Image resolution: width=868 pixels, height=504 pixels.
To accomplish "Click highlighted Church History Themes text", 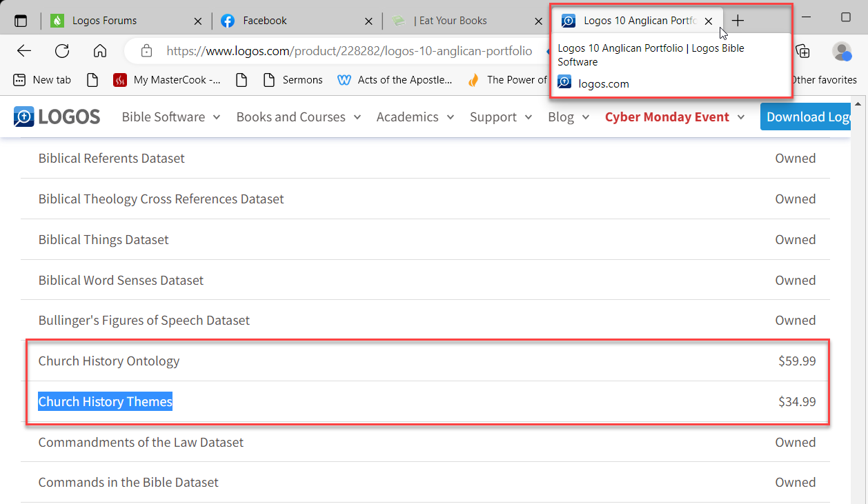I will point(105,401).
